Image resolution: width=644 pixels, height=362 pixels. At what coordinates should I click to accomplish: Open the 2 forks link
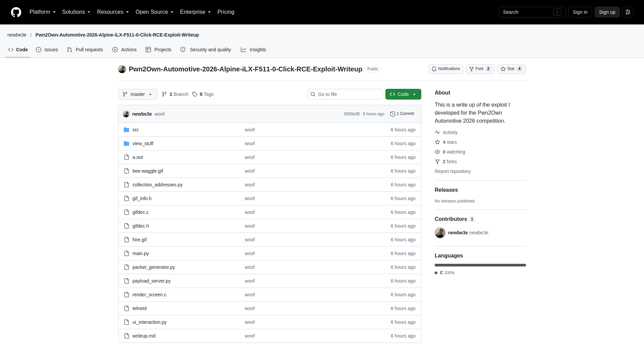449,162
